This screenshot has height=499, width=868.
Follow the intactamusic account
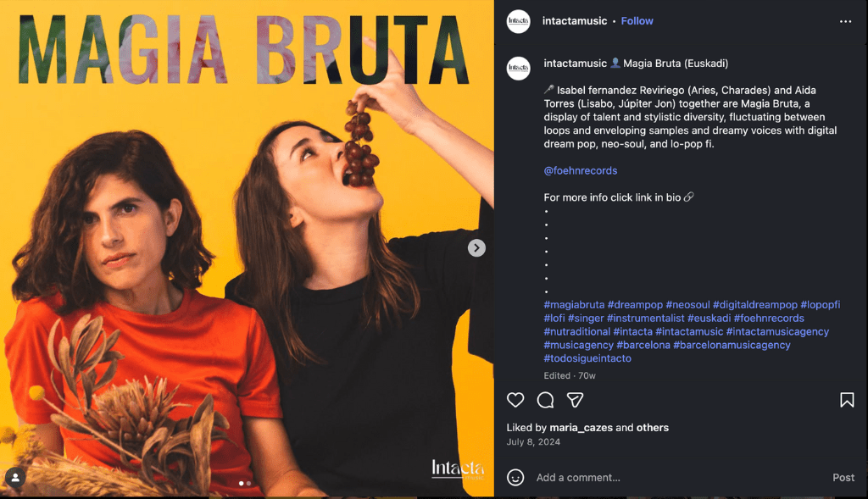tap(637, 21)
